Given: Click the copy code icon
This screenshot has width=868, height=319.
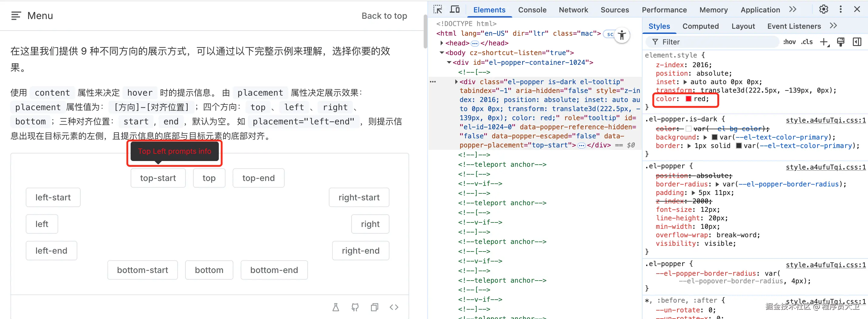Looking at the screenshot, I should tap(374, 307).
